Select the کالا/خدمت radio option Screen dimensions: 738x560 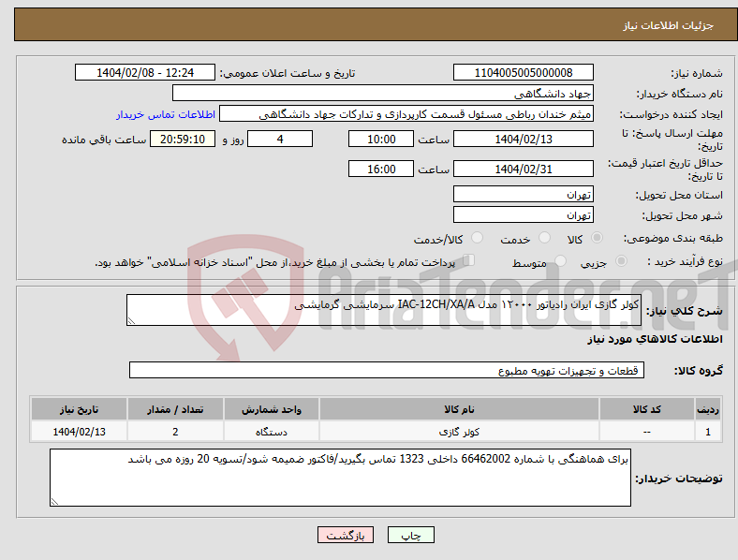point(478,238)
